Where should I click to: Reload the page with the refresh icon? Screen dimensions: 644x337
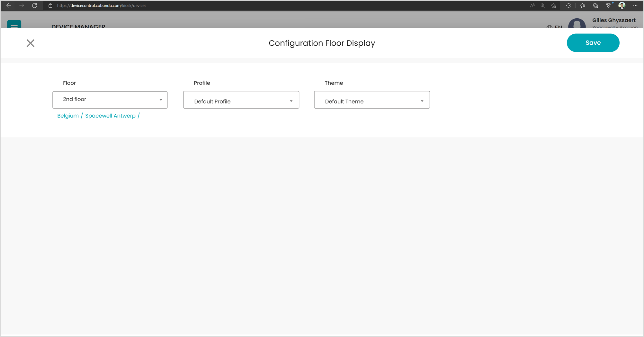[x=34, y=5]
